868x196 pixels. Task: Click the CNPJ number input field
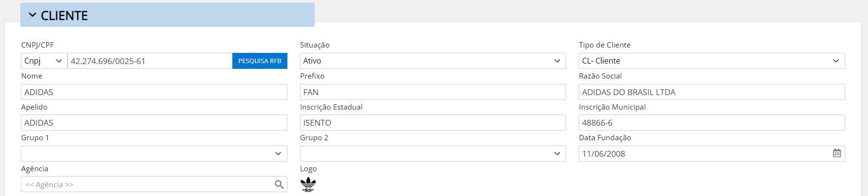click(x=150, y=61)
